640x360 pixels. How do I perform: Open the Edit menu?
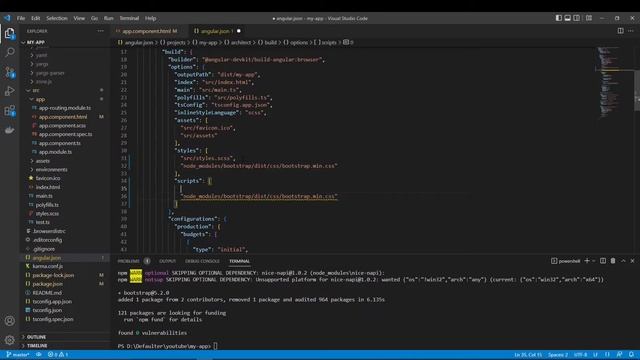[x=36, y=18]
